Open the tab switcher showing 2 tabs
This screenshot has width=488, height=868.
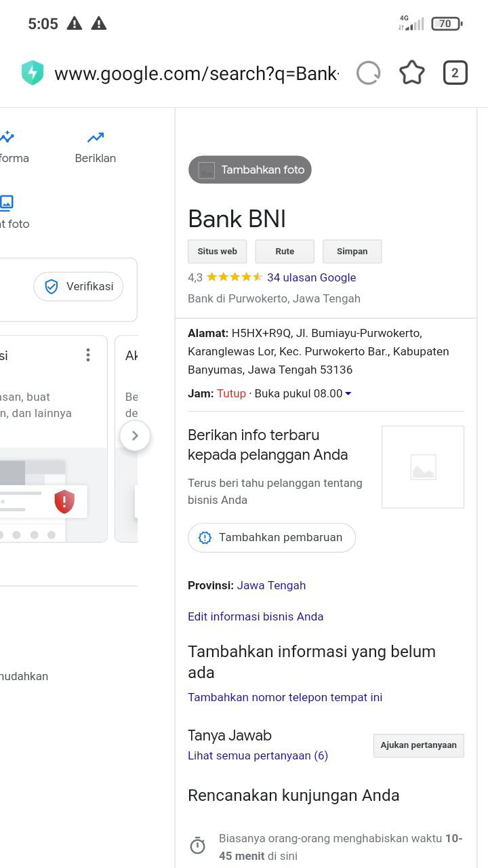[455, 73]
